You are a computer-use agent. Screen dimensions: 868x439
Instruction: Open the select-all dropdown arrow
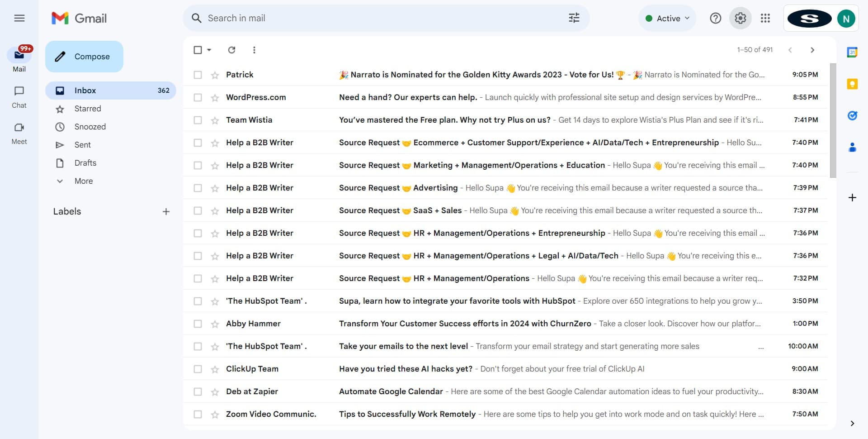[x=208, y=50]
